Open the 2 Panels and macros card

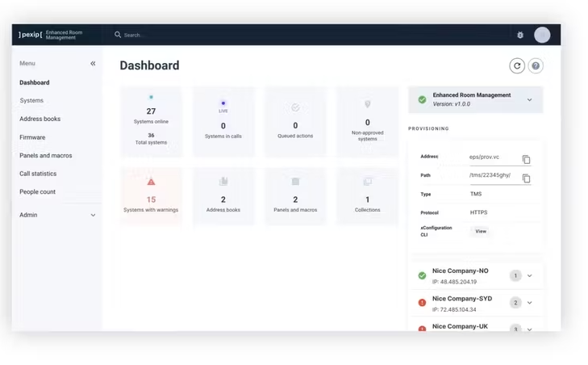295,196
